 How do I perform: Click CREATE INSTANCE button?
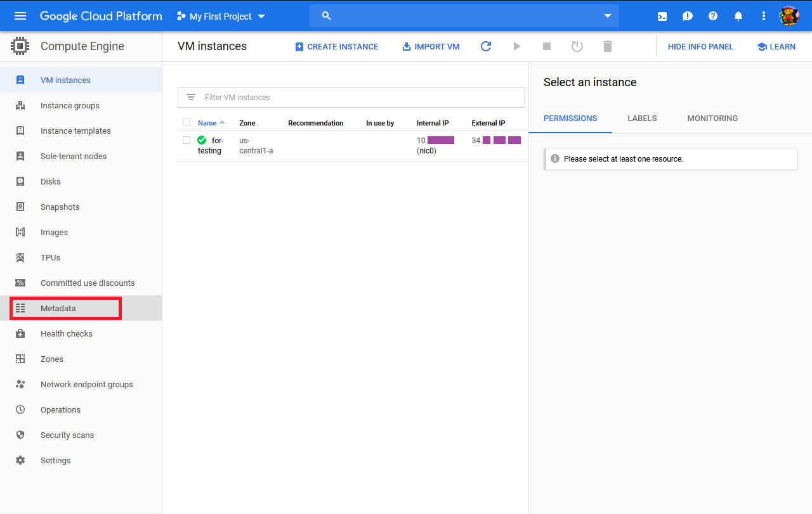click(337, 46)
